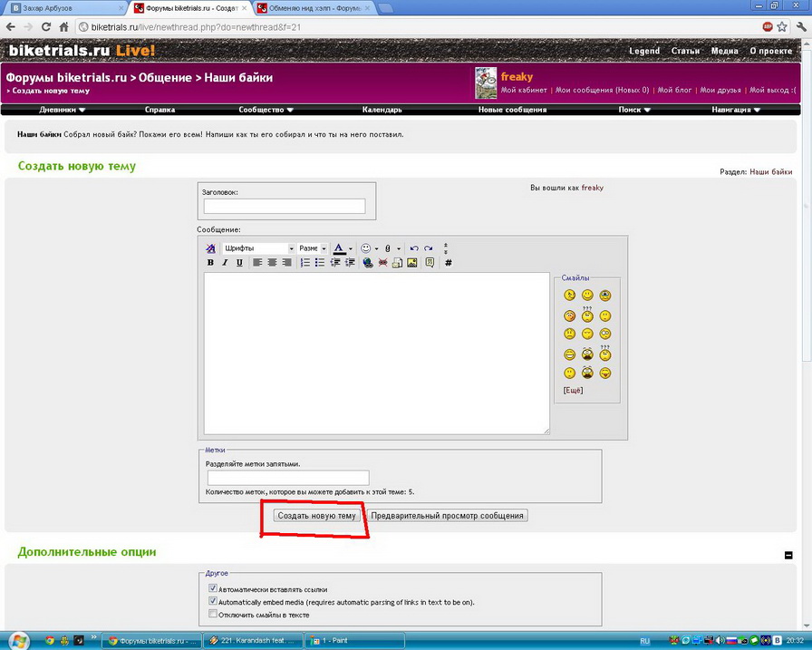Toggle 'Automatically embed media' checkbox

coord(213,601)
